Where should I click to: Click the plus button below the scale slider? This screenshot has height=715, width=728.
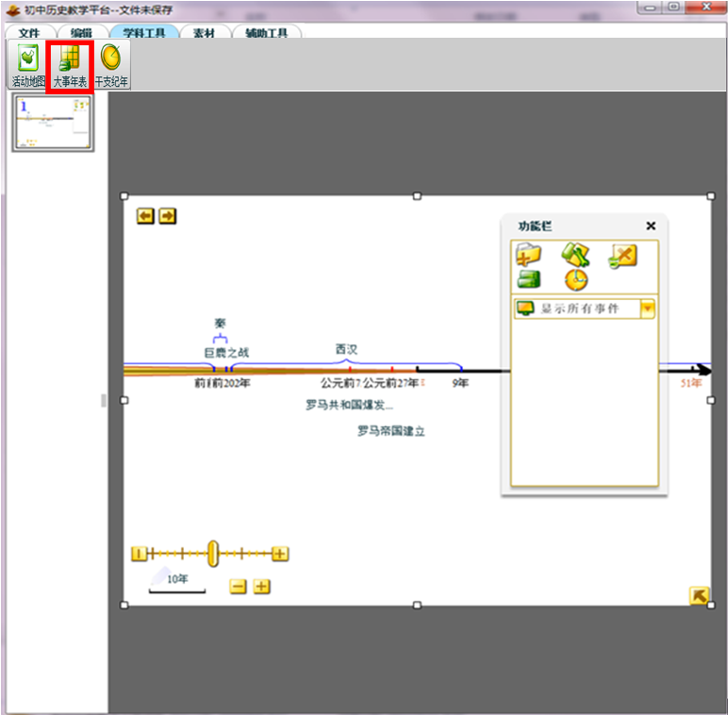pos(261,587)
